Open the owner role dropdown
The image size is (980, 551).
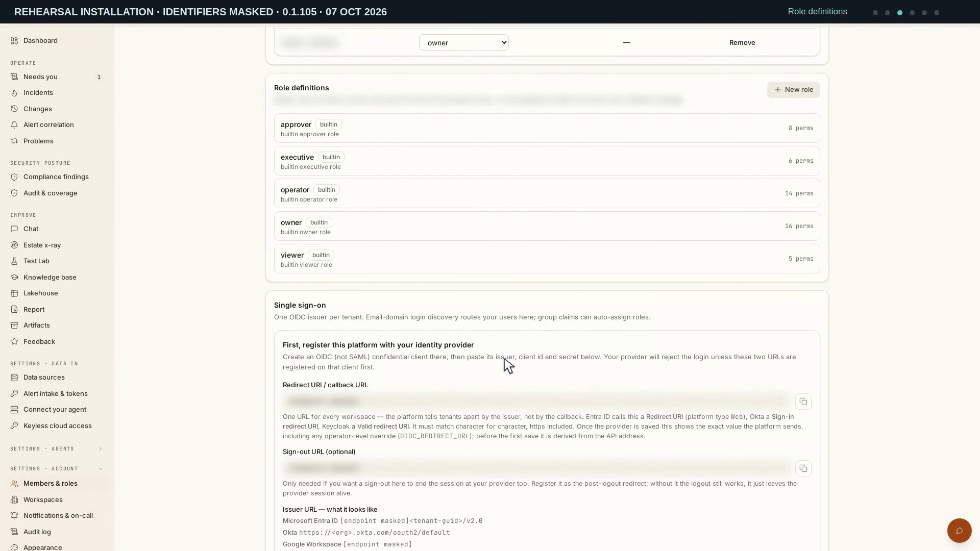[464, 43]
